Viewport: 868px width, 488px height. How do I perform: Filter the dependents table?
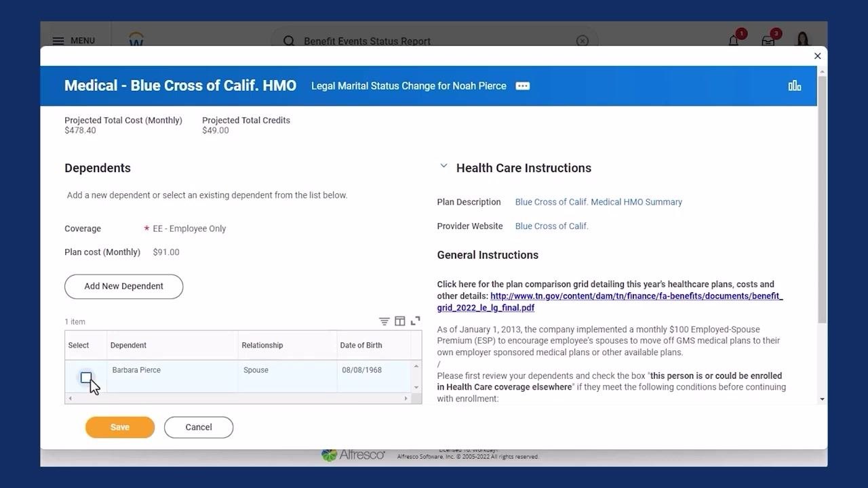click(x=384, y=321)
